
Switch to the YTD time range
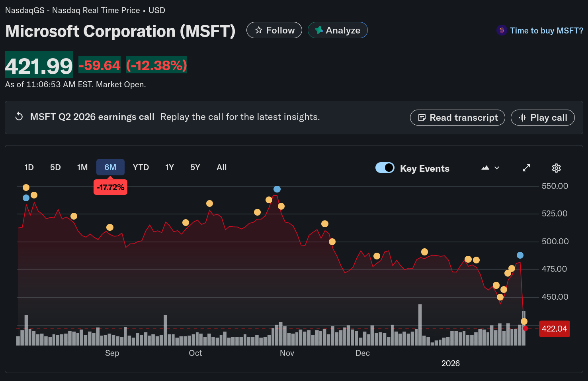[x=141, y=167]
